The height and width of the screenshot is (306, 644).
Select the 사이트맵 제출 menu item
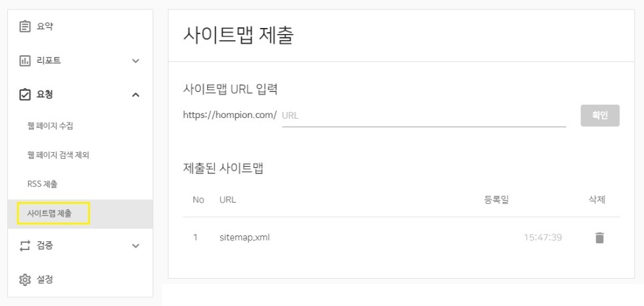tap(55, 213)
